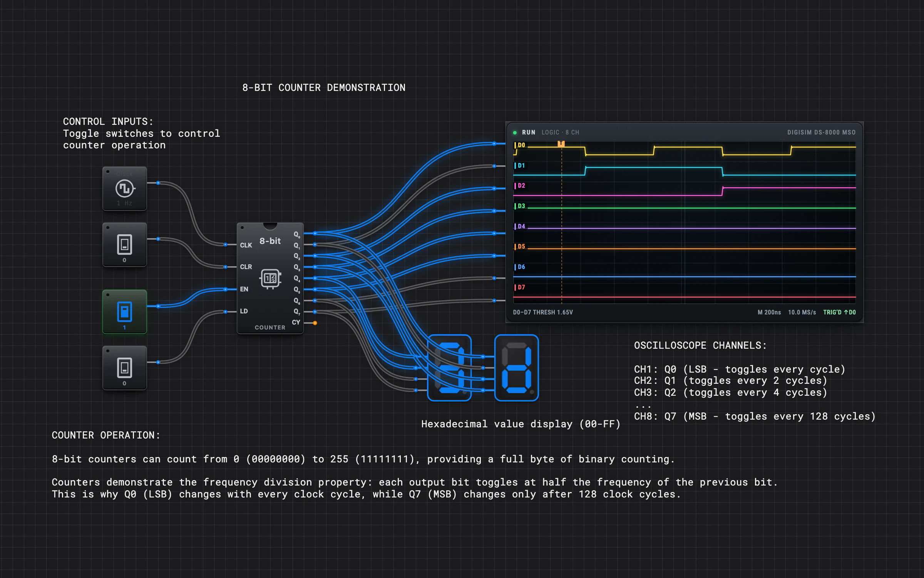The width and height of the screenshot is (924, 578).
Task: Click the M 200ns timebase readout
Action: pyautogui.click(x=769, y=312)
